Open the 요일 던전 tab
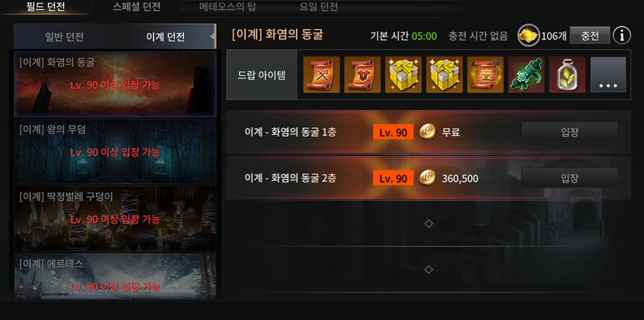 (318, 7)
